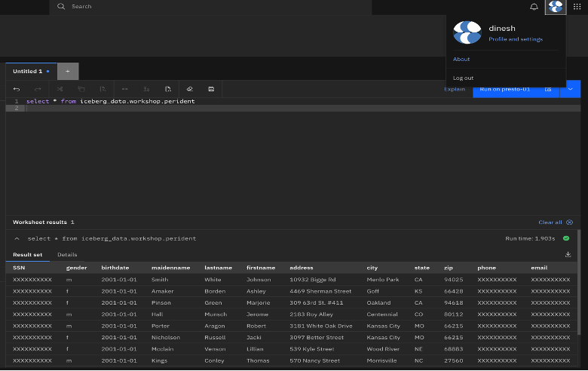The image size is (588, 371).
Task: Expand the Run options dropdown arrow
Action: pyautogui.click(x=570, y=89)
